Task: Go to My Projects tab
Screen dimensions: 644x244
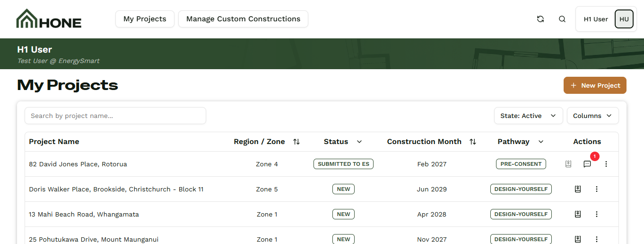Action: tap(145, 19)
